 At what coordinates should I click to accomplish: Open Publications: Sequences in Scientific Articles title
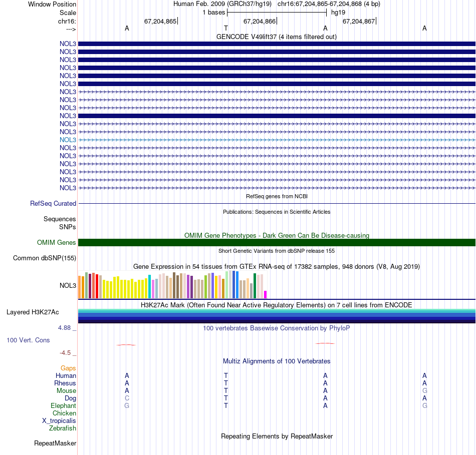click(277, 212)
